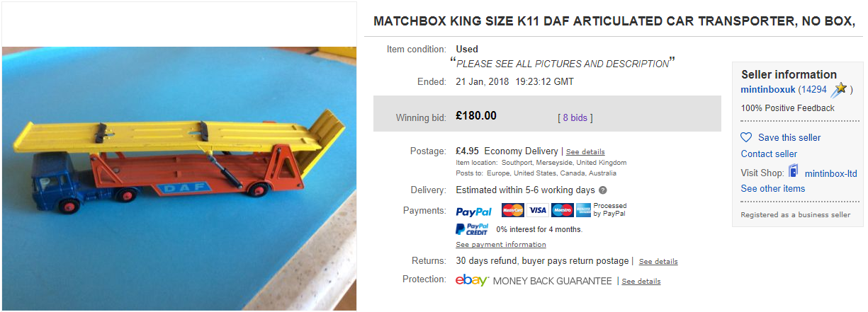Viewport: 868px width, 312px height.
Task: Open the 8 bids history link
Action: point(575,117)
